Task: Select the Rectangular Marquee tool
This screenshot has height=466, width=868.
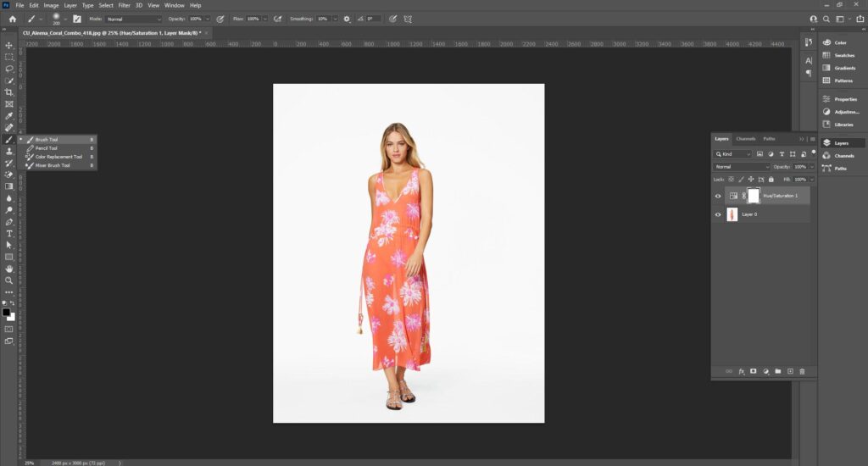Action: [x=8, y=57]
